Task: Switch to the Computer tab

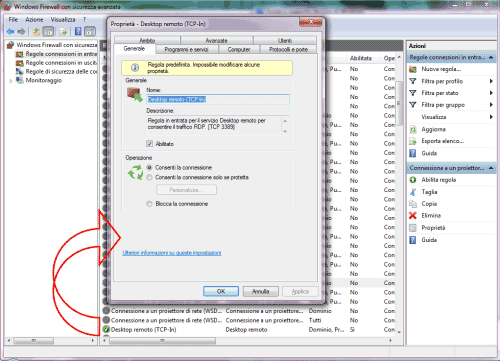Action: point(239,49)
